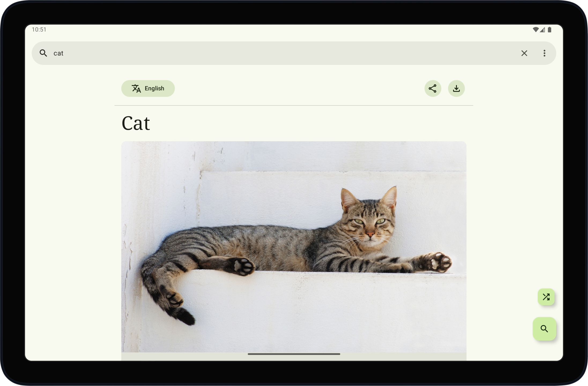The height and width of the screenshot is (386, 588).
Task: Load a random article with the shuffle button
Action: click(546, 297)
